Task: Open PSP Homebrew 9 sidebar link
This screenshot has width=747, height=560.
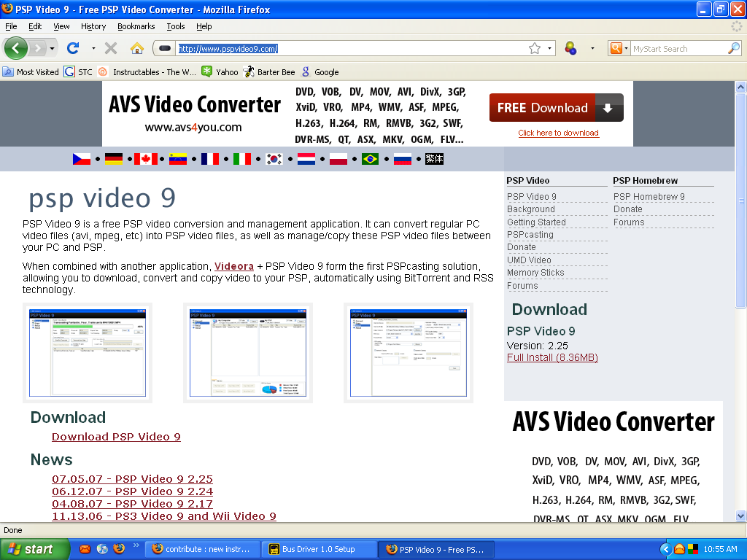Action: click(x=649, y=197)
